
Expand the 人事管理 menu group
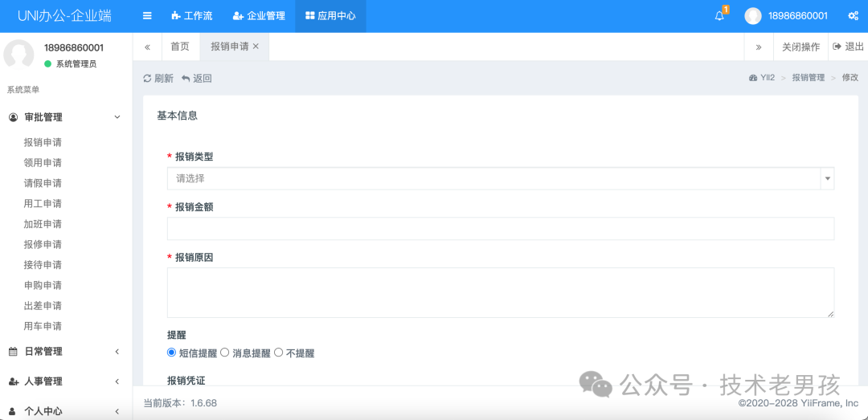66,381
